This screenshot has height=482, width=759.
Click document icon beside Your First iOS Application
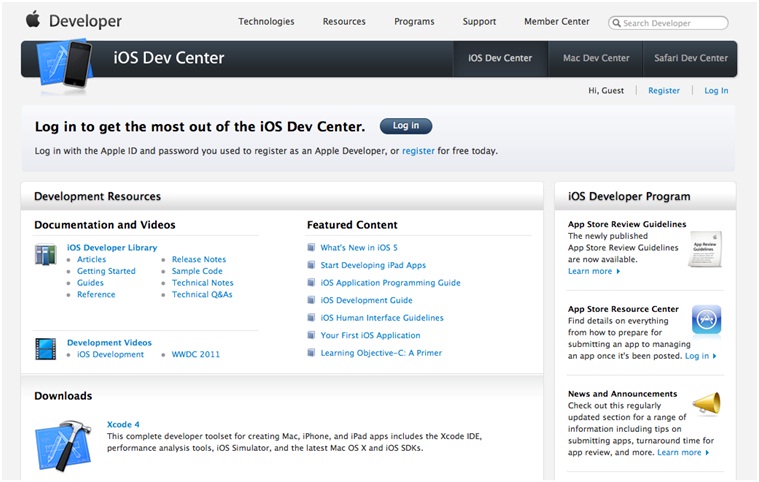click(x=311, y=335)
